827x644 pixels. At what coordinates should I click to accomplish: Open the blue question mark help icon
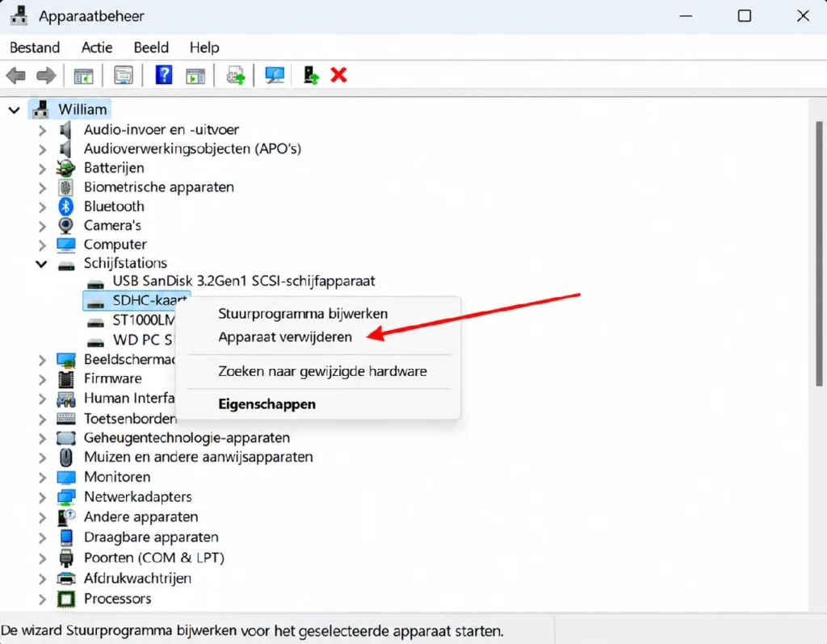click(163, 75)
